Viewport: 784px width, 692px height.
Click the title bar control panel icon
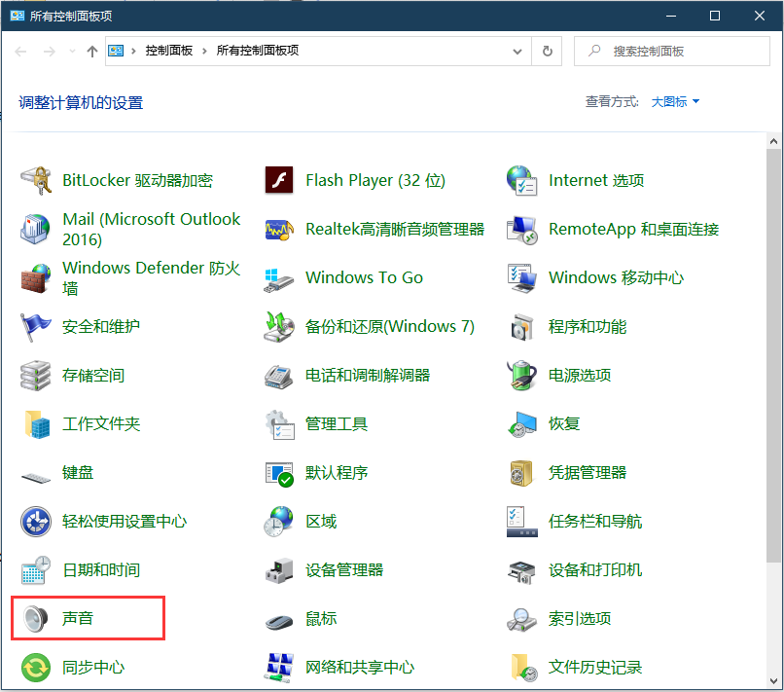click(x=17, y=16)
